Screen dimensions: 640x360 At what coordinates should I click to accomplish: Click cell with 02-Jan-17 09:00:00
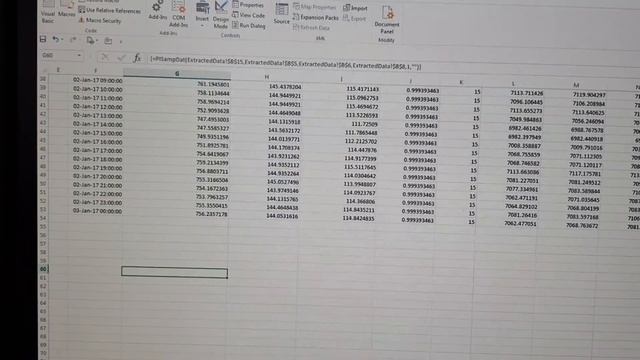pos(98,80)
